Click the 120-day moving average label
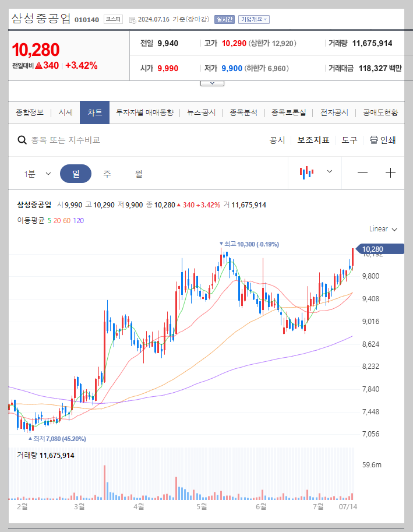This screenshot has height=532, width=413. [x=78, y=220]
